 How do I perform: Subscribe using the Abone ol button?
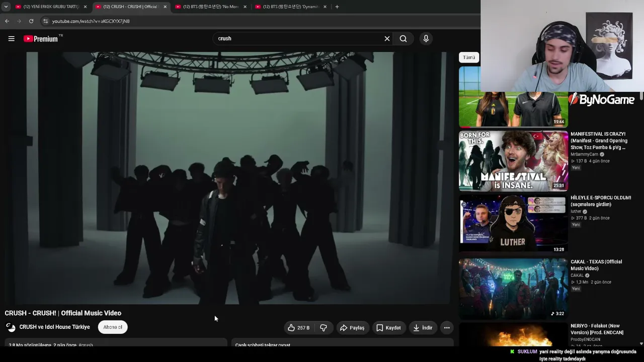click(113, 327)
